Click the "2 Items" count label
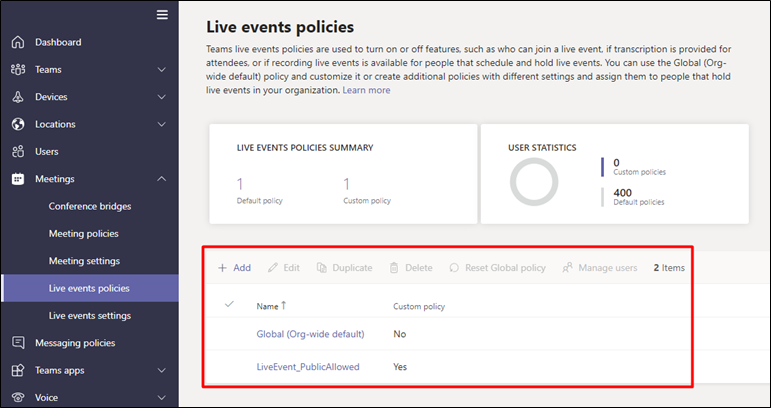The image size is (771, 408). coord(669,268)
